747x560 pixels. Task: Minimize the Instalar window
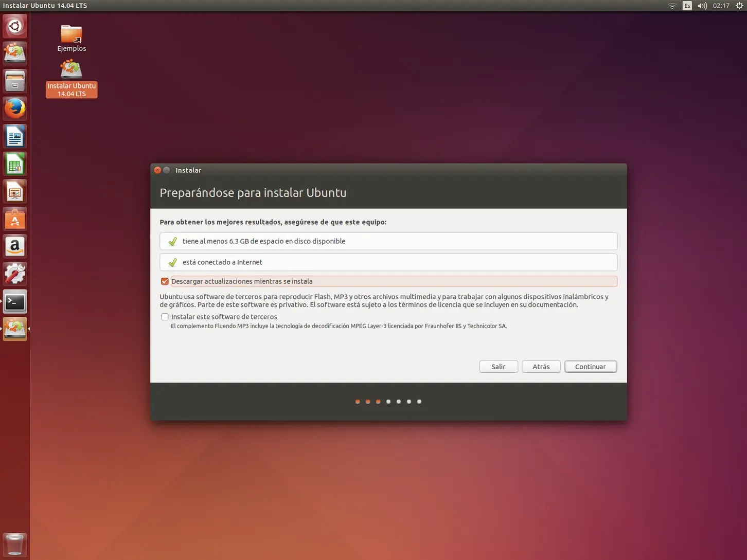[167, 170]
